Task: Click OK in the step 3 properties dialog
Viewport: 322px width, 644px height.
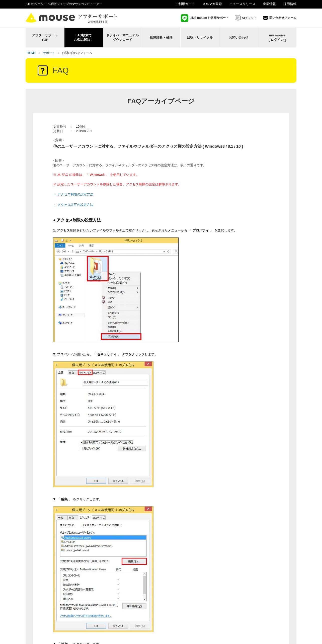Action: [96, 626]
